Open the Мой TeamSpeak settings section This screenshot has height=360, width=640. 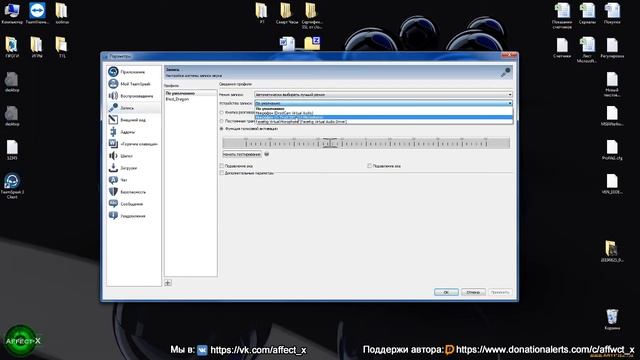click(133, 84)
